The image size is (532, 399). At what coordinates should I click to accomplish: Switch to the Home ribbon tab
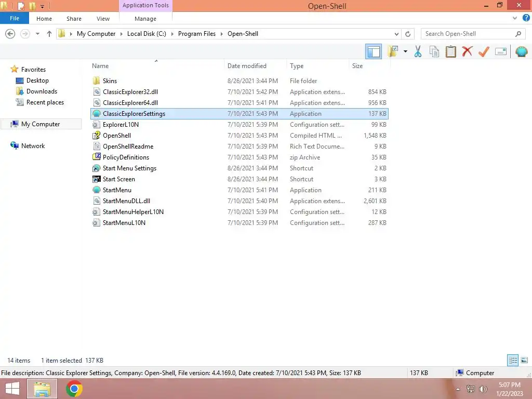tap(44, 19)
